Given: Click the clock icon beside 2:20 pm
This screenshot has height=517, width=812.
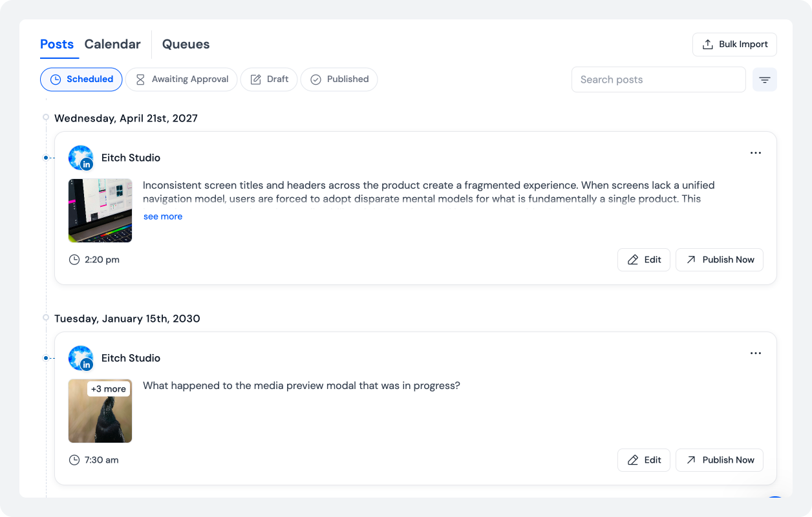Looking at the screenshot, I should (74, 260).
